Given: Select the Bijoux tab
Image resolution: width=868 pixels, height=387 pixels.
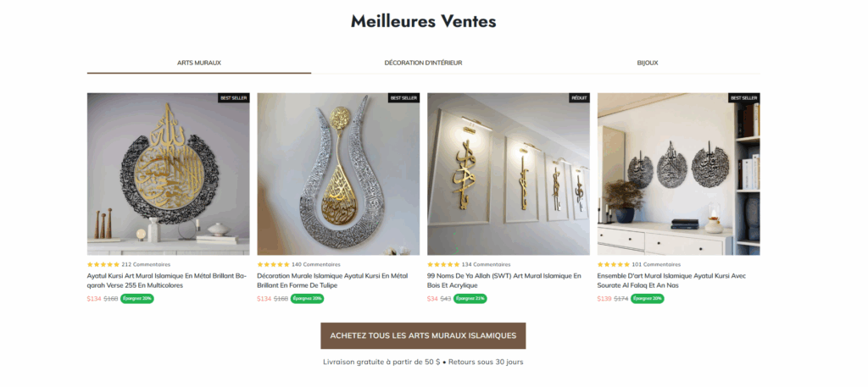Looking at the screenshot, I should (647, 63).
